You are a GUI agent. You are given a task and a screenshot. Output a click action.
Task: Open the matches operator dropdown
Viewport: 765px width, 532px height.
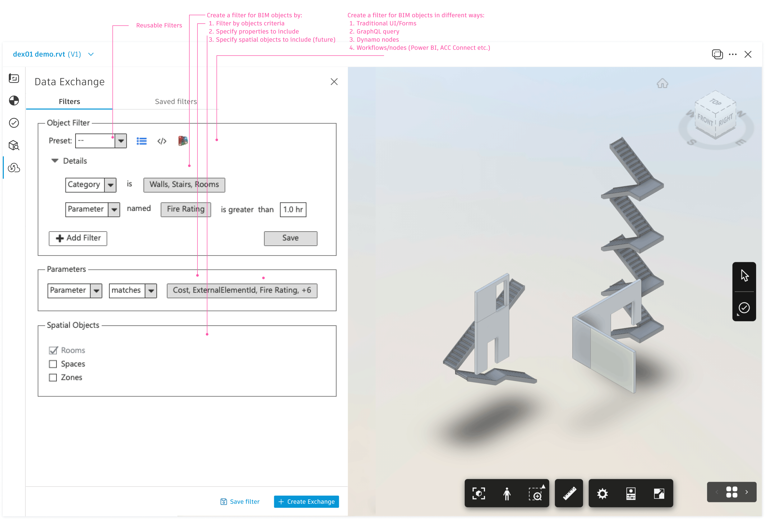(133, 290)
